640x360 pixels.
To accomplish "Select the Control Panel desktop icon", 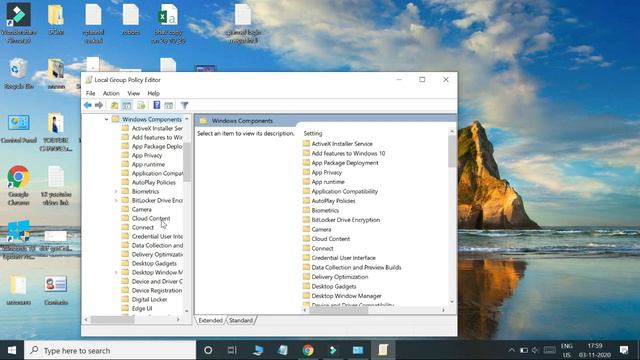I will coord(18,129).
